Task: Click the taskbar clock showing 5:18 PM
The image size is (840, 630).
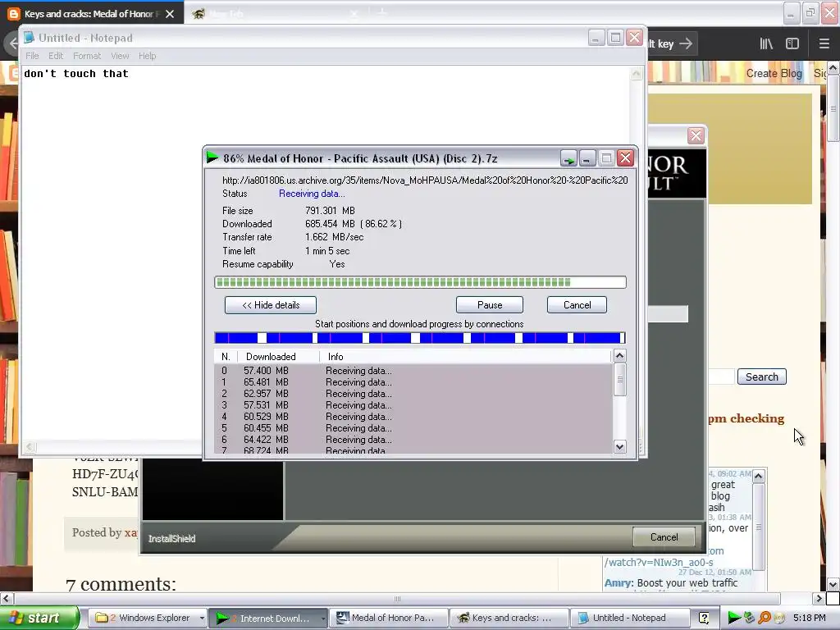Action: 810,618
